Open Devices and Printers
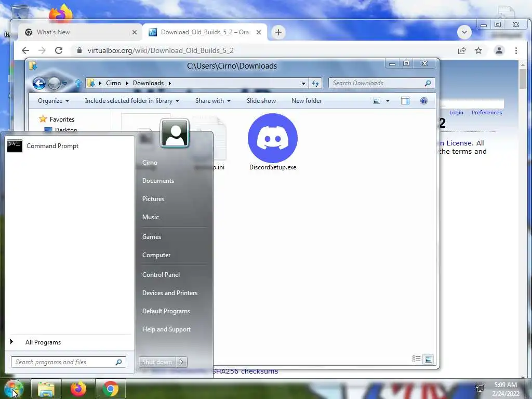The image size is (532, 399). point(170,293)
